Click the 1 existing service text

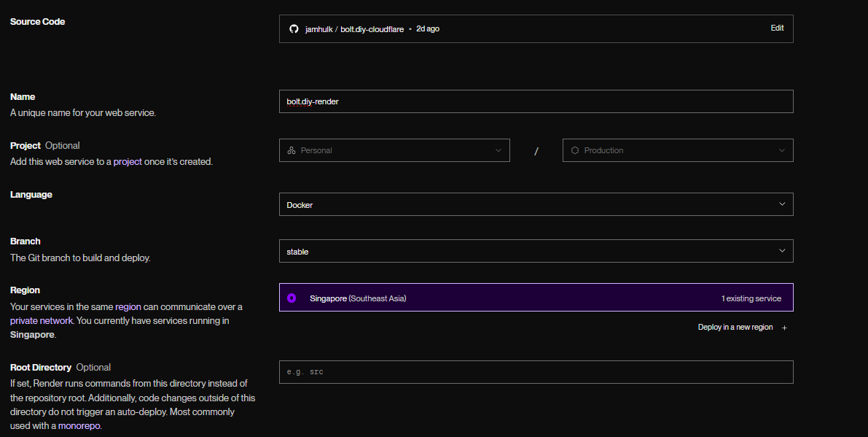click(751, 298)
